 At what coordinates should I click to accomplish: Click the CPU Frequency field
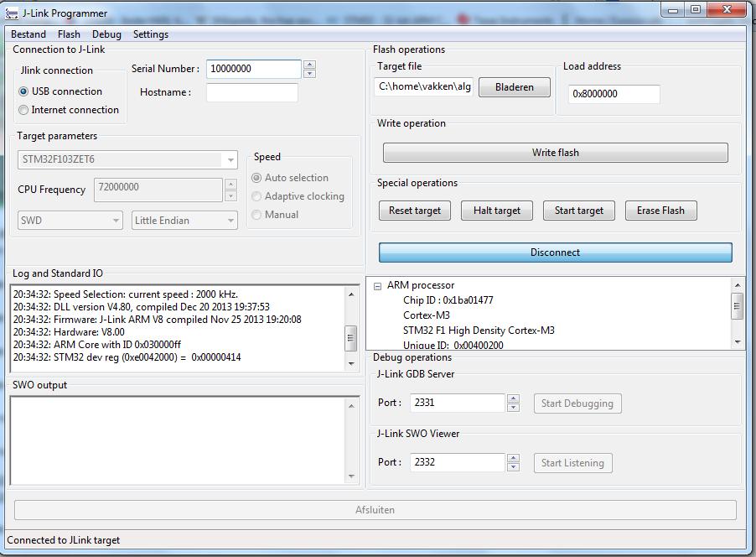pyautogui.click(x=158, y=190)
